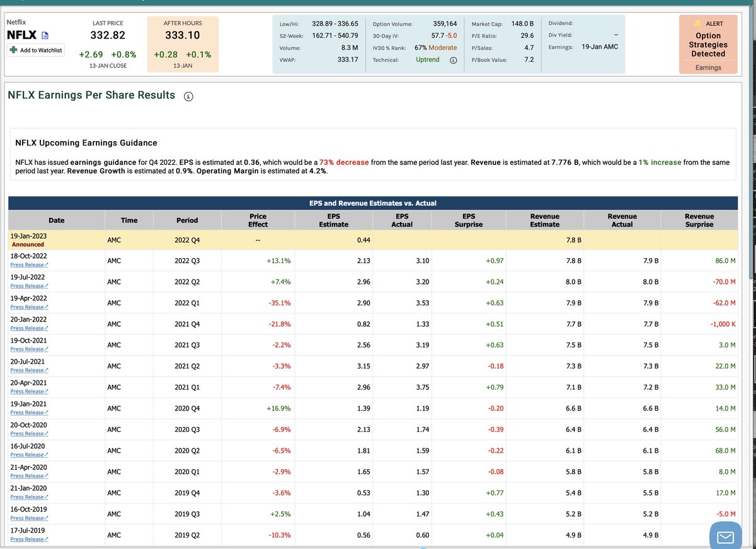Open Press Release for 20-Oct-2020
The width and height of the screenshot is (756, 549).
pos(29,434)
